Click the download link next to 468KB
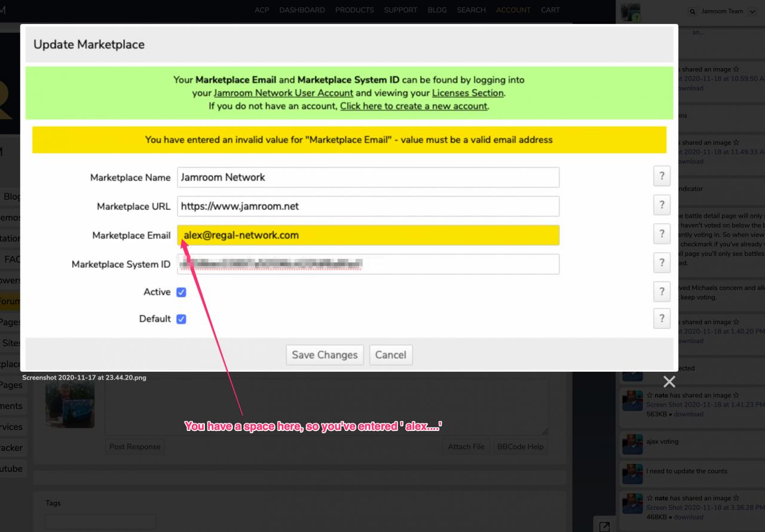This screenshot has width=765, height=532. [x=688, y=517]
